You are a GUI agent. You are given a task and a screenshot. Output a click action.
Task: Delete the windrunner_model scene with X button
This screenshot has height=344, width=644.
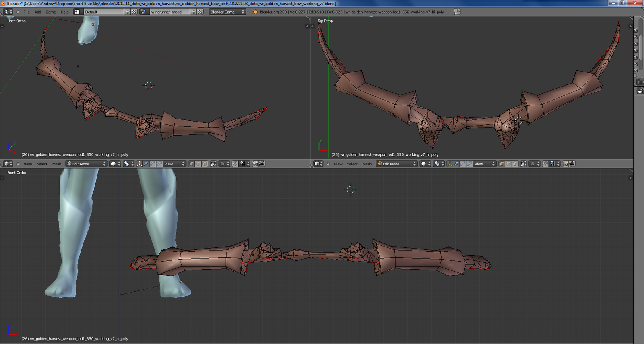coord(200,12)
